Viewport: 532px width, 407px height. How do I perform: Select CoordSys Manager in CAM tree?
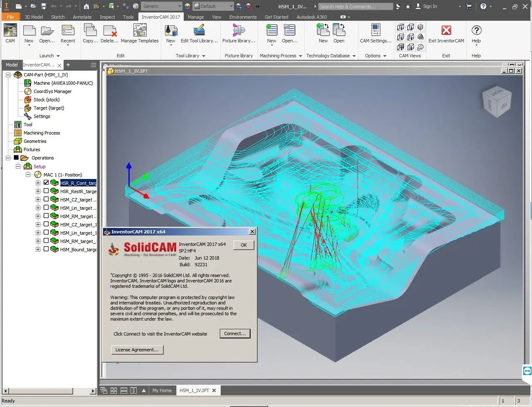pyautogui.click(x=52, y=91)
